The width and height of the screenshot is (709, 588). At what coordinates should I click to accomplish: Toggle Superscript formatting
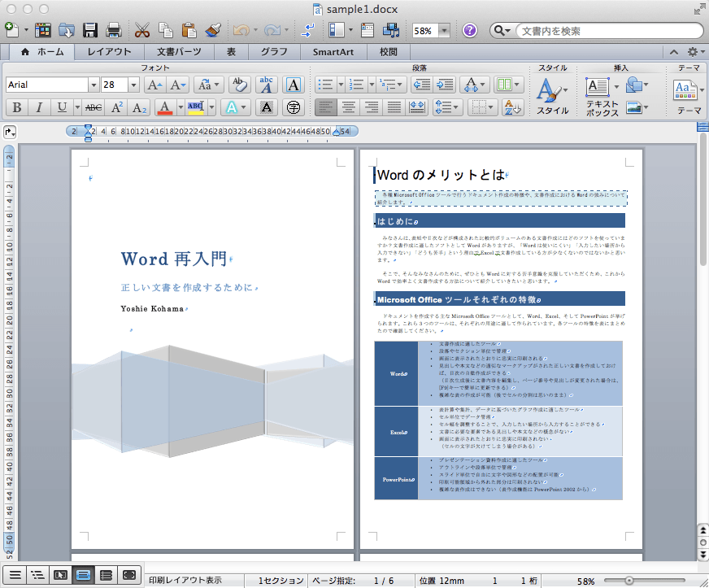[116, 107]
